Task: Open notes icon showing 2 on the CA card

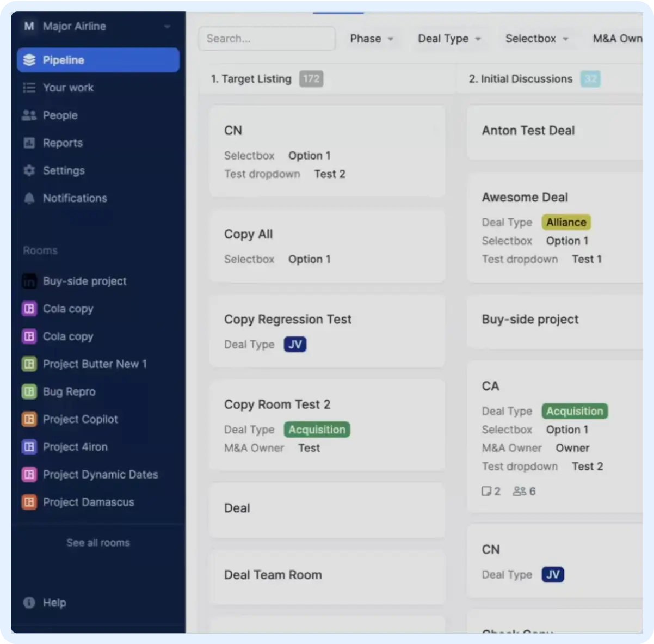Action: tap(487, 491)
